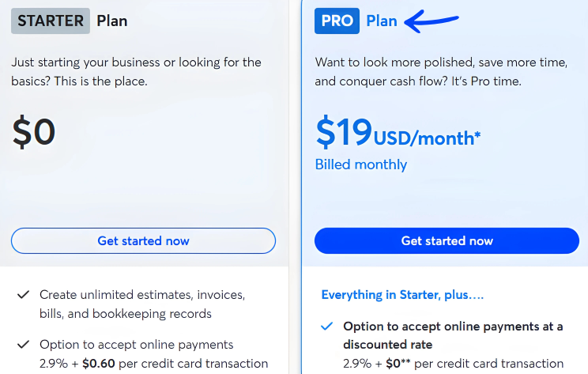The height and width of the screenshot is (374, 588).
Task: Click the checkmark beside Starter online payments option
Action: (23, 345)
